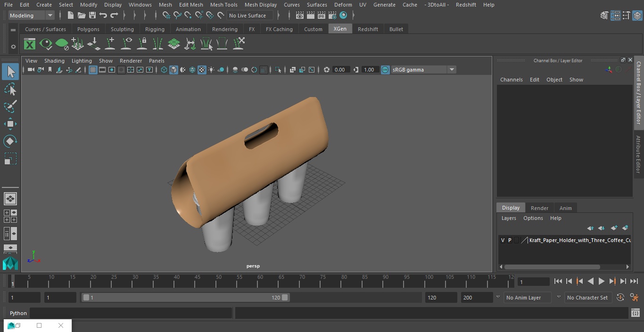Open the Mesh Tools menu
Image resolution: width=644 pixels, height=332 pixels.
[x=223, y=5]
